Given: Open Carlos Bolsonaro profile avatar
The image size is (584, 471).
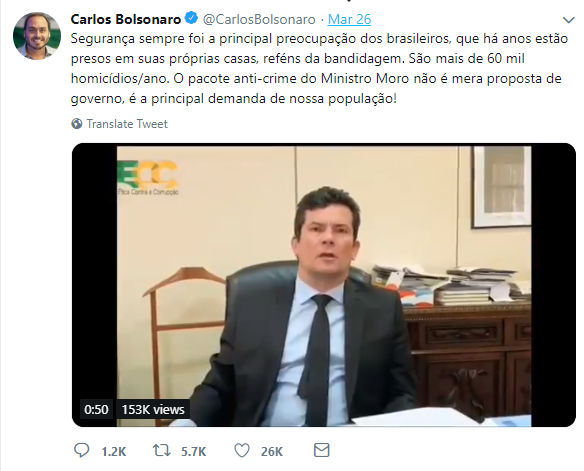Looking at the screenshot, I should (36, 35).
